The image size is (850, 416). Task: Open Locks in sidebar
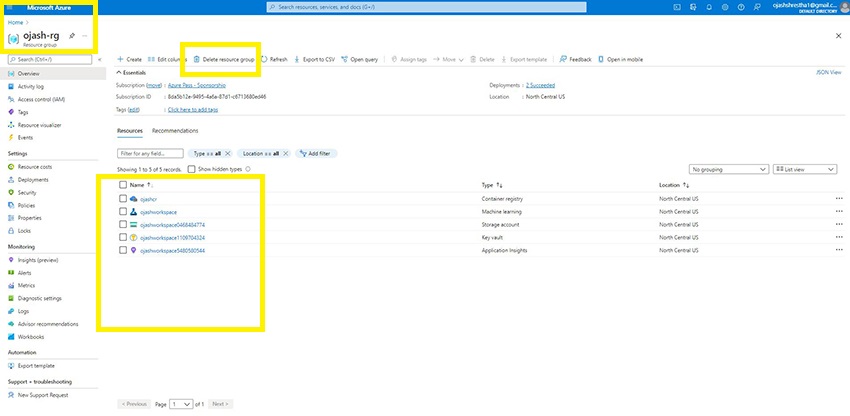pyautogui.click(x=24, y=231)
